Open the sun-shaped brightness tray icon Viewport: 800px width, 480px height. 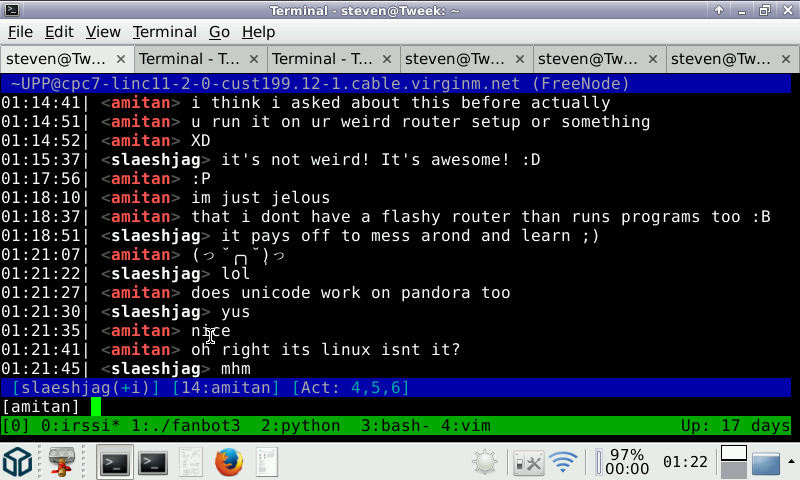coord(486,462)
